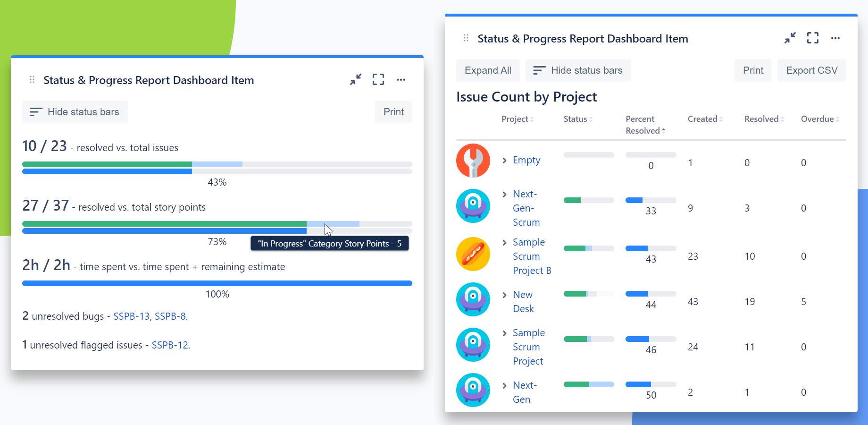Image resolution: width=868 pixels, height=425 pixels.
Task: Click minimize icon on right dashboard panel
Action: pos(790,38)
